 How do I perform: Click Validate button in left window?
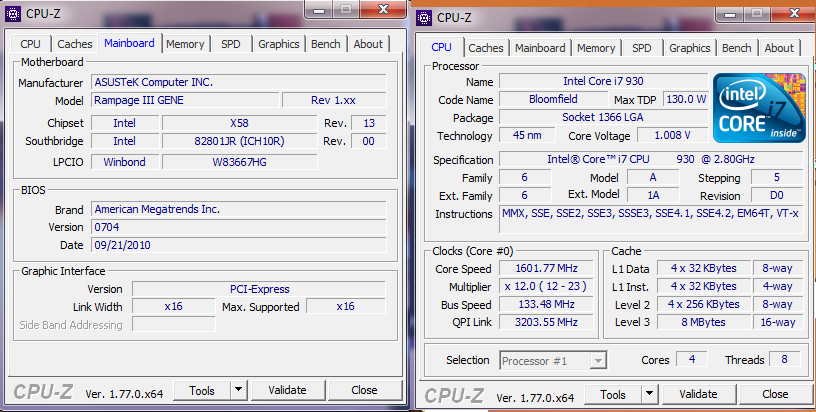pos(287,390)
